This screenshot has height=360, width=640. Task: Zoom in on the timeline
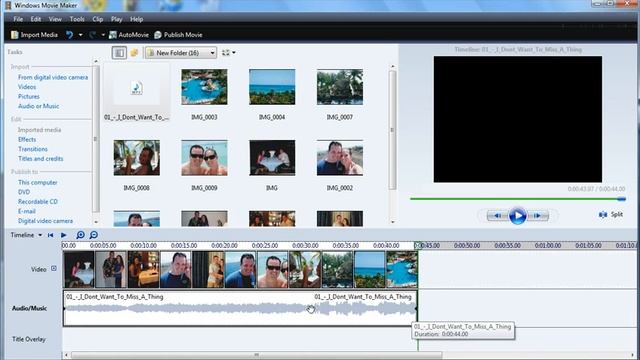point(80,235)
